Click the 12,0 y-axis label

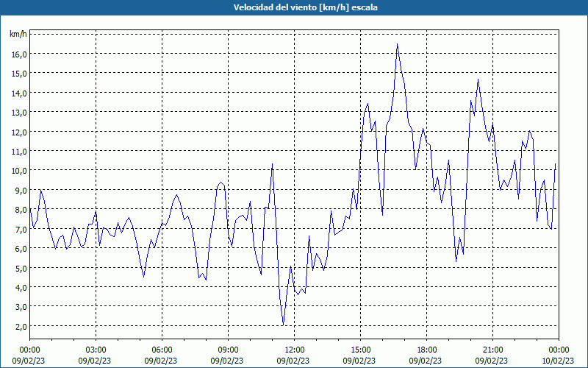coord(19,132)
